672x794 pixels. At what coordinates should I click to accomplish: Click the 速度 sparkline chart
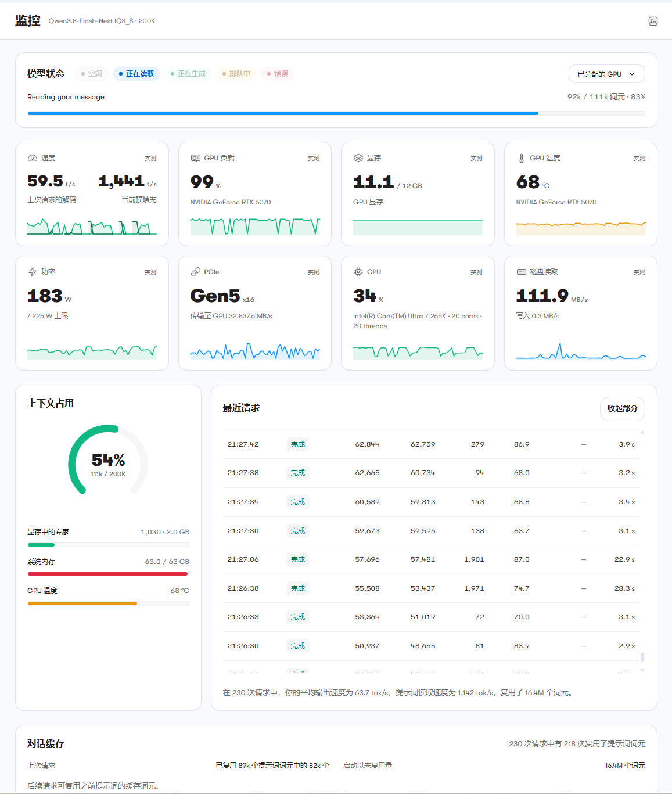[x=92, y=227]
